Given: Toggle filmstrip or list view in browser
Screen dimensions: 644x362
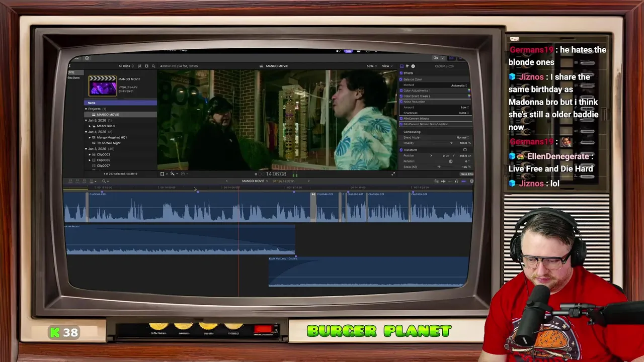Looking at the screenshot, I should tap(146, 66).
